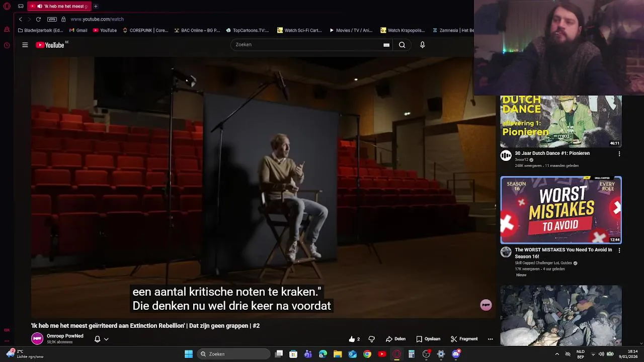The width and height of the screenshot is (644, 362).
Task: Toggle the VPN badge in address bar
Action: 52,19
